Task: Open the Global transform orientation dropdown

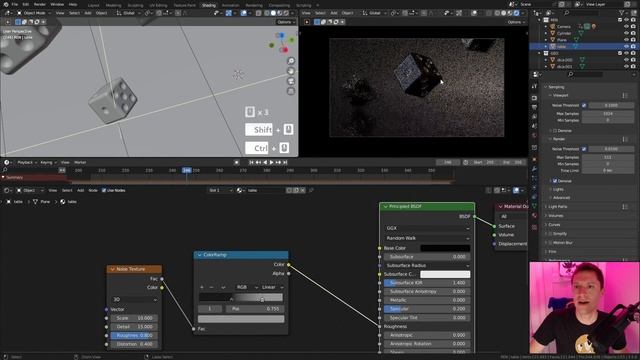Action: coord(129,13)
